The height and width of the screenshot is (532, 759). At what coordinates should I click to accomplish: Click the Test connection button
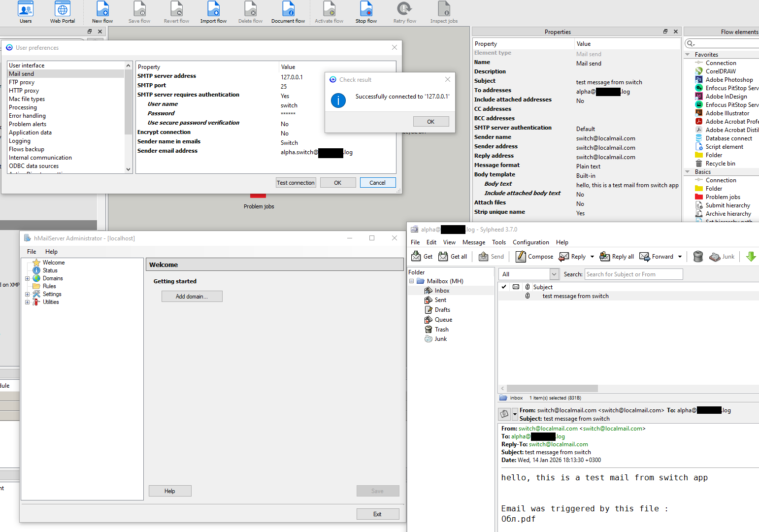(296, 183)
